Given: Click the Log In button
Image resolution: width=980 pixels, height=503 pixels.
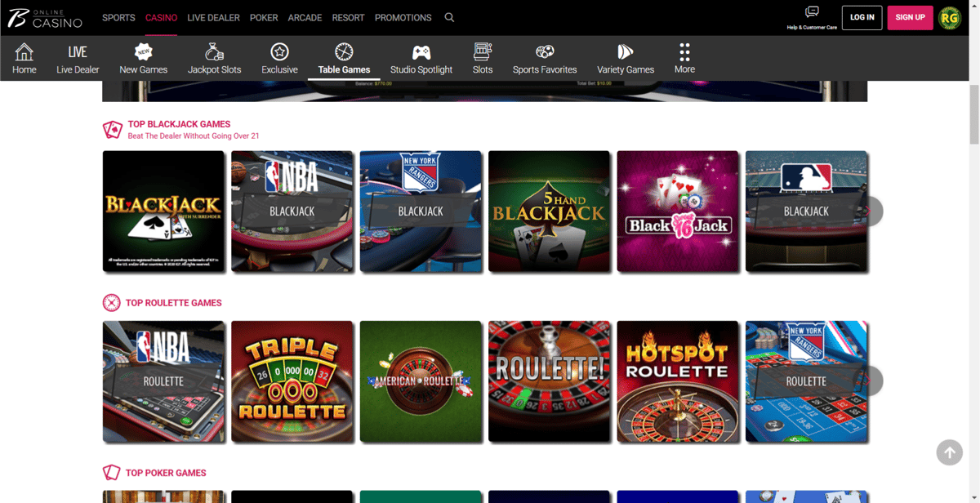Looking at the screenshot, I should coord(862,17).
